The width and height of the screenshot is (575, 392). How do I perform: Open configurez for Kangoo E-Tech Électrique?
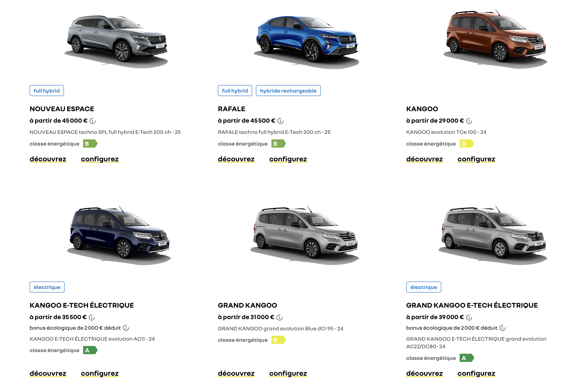pos(100,373)
